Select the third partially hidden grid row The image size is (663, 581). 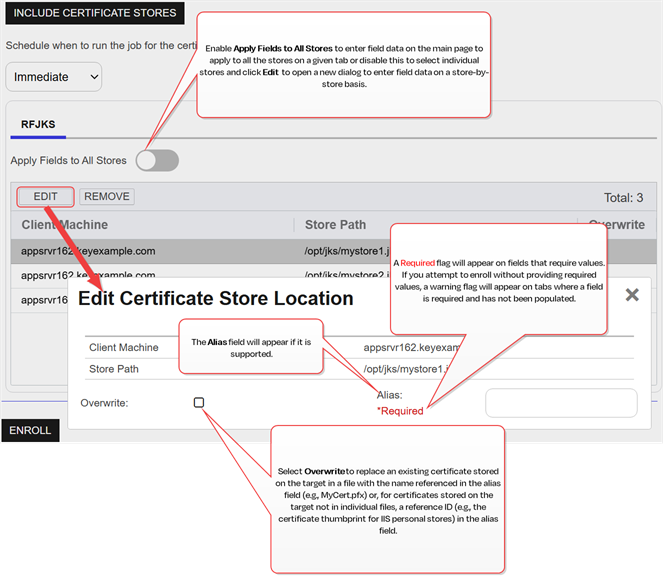click(38, 299)
